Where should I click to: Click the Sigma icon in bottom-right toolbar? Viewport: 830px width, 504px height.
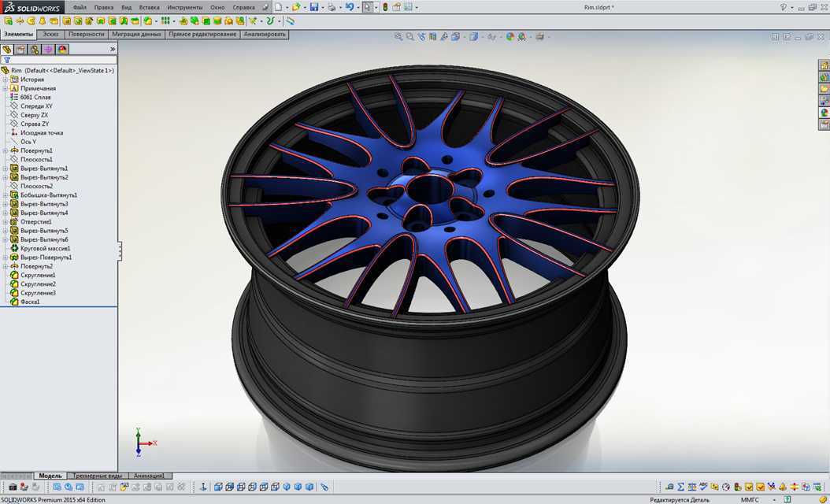click(680, 487)
